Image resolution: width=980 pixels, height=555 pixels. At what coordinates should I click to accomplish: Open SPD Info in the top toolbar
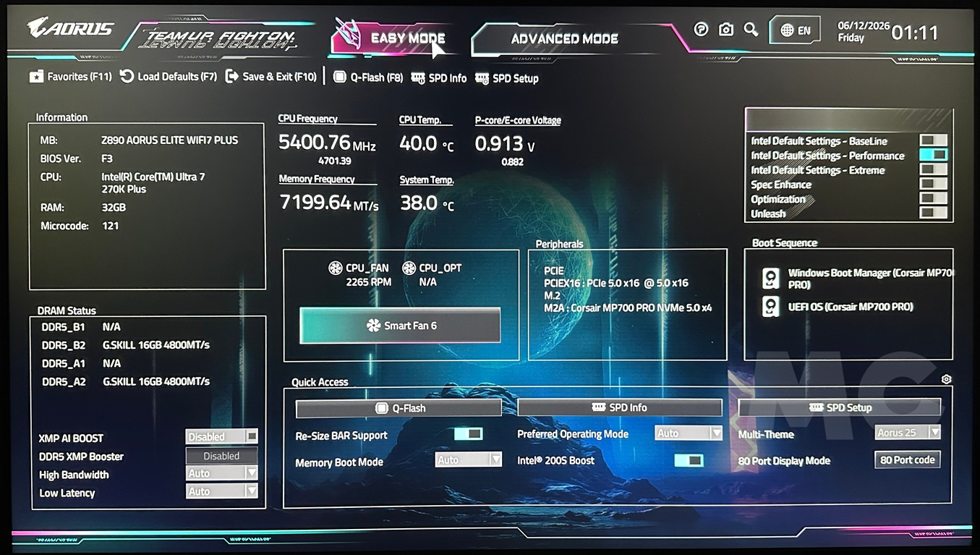[x=439, y=78]
